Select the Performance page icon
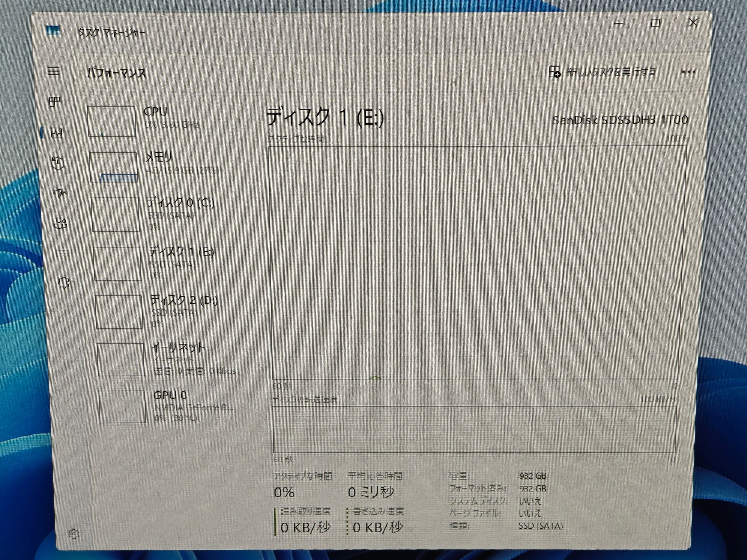 pyautogui.click(x=56, y=133)
